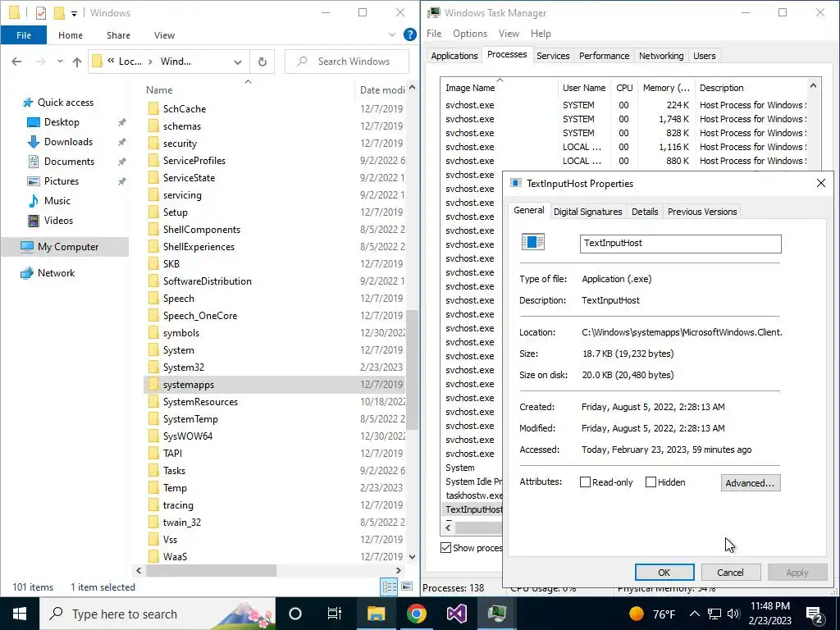The width and height of the screenshot is (840, 630).
Task: Click the Windows Start button
Action: [x=20, y=614]
